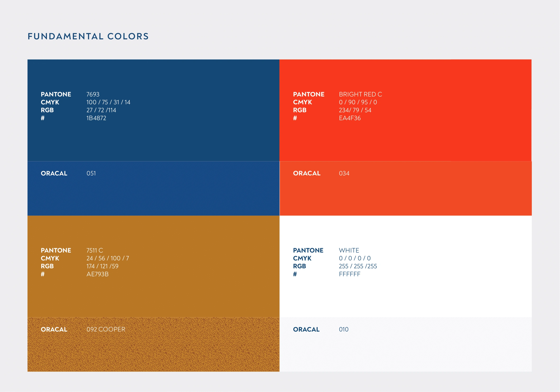This screenshot has width=560, height=392.
Task: Click the Pantone 7511 C copper swatch
Action: (153, 266)
